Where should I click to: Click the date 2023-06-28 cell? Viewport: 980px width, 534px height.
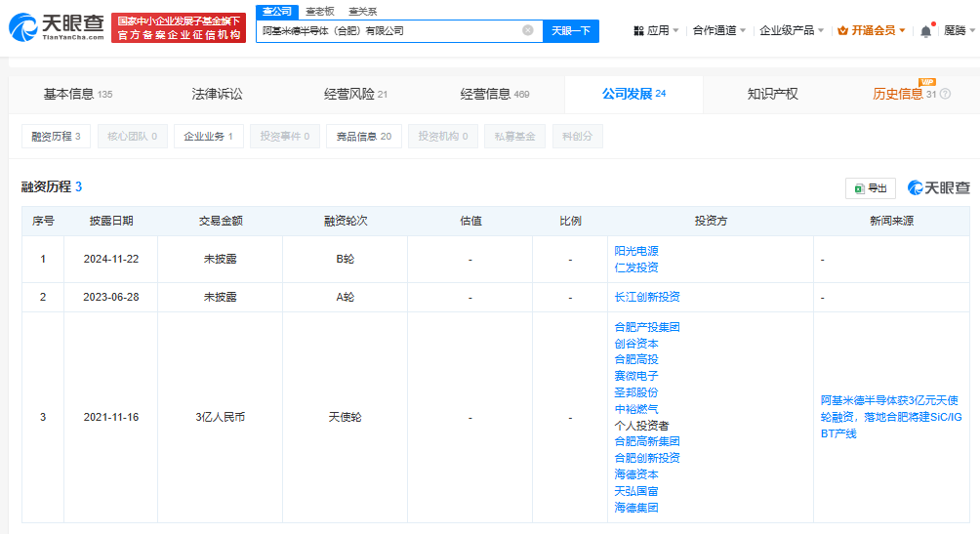(111, 297)
